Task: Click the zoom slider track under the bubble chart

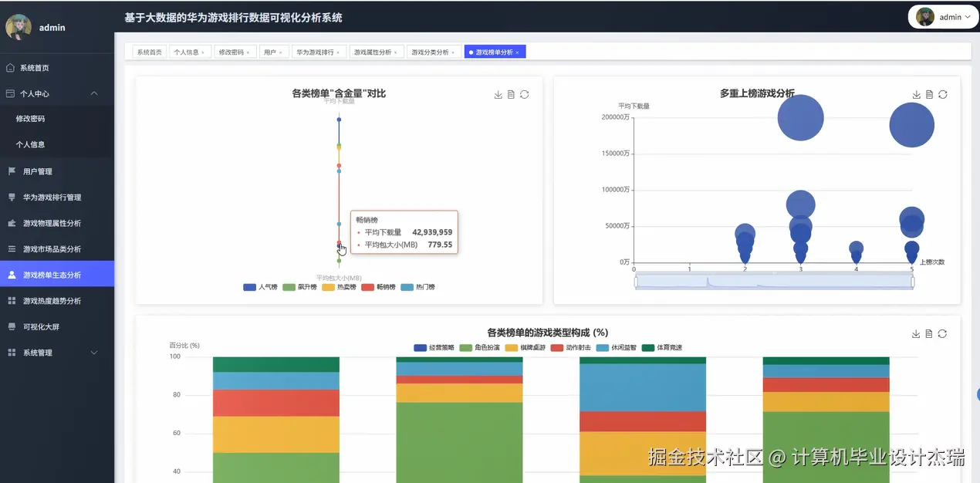Action: [x=775, y=282]
